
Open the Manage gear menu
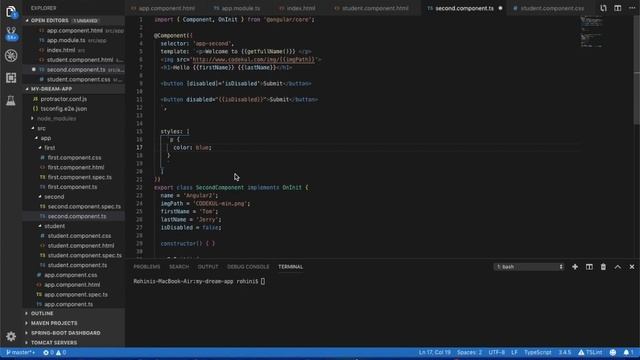coord(11,336)
